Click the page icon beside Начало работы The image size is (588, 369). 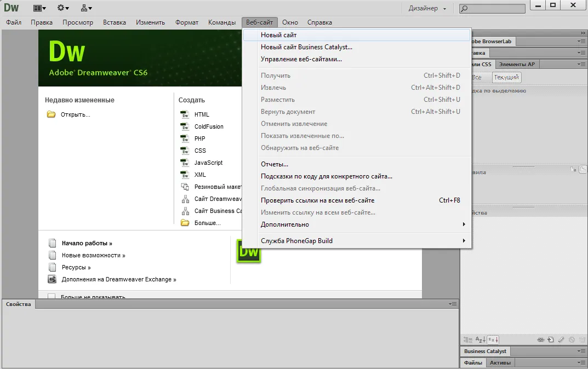point(52,243)
